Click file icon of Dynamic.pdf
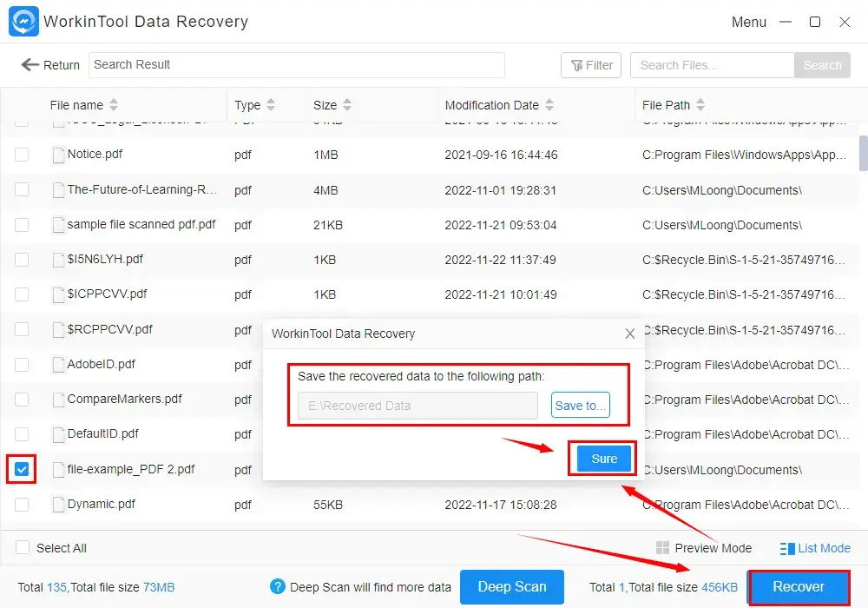This screenshot has width=868, height=608. tap(58, 505)
